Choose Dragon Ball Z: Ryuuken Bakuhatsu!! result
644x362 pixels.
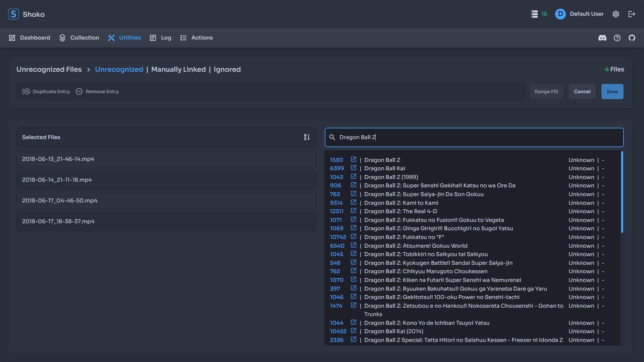pos(455,289)
